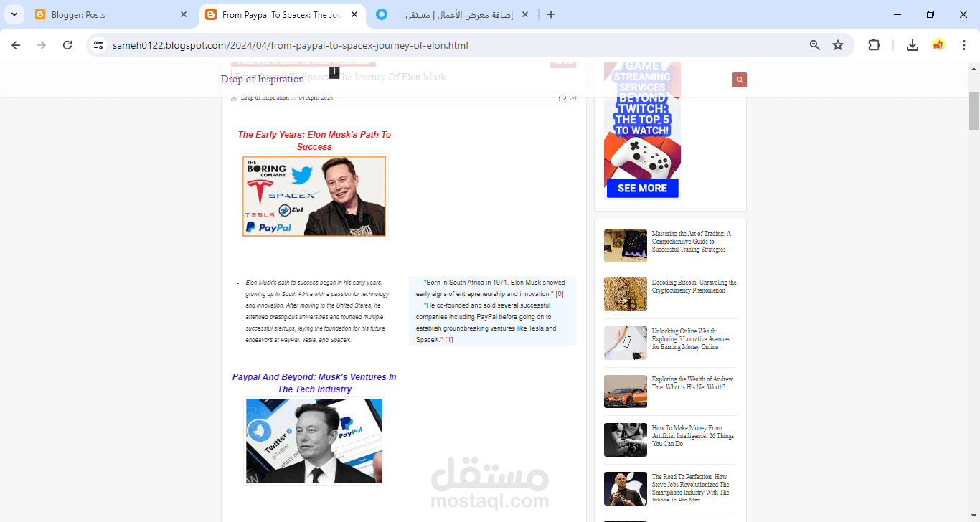
Task: Open Mastering the Art of Trading post
Action: (x=692, y=242)
